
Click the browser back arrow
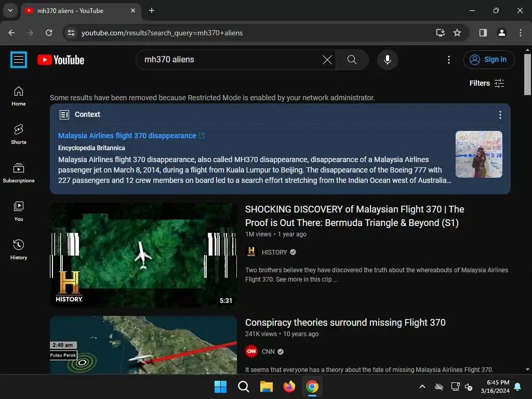11,33
